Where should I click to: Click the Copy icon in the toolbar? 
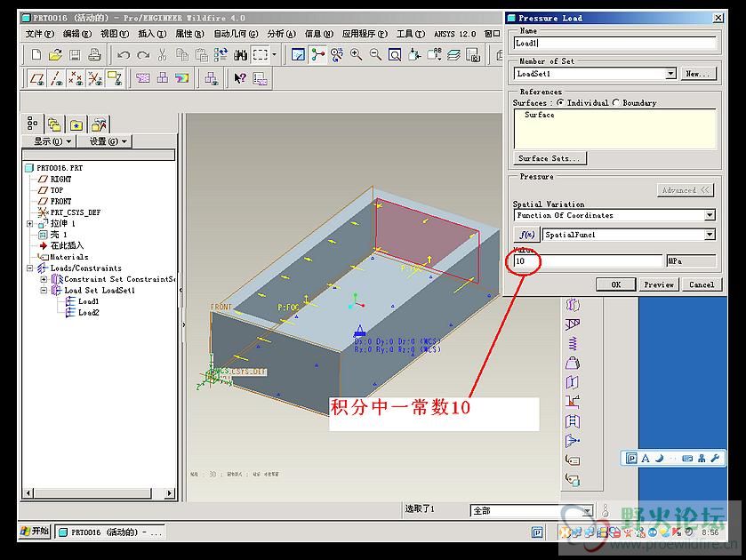(x=181, y=55)
